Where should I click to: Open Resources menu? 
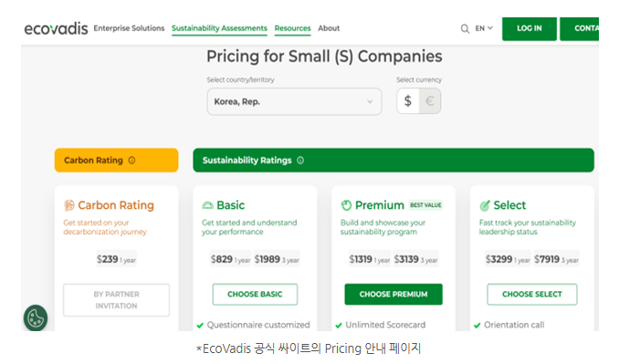292,28
